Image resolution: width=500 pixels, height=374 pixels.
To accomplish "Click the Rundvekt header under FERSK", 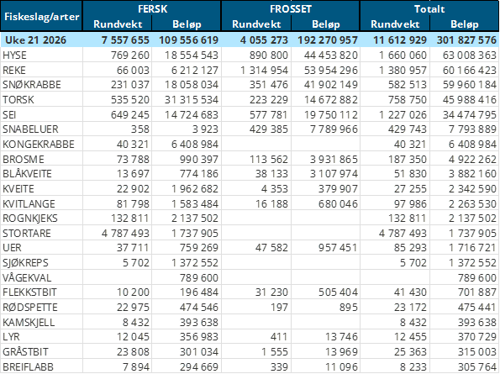I will point(118,24).
